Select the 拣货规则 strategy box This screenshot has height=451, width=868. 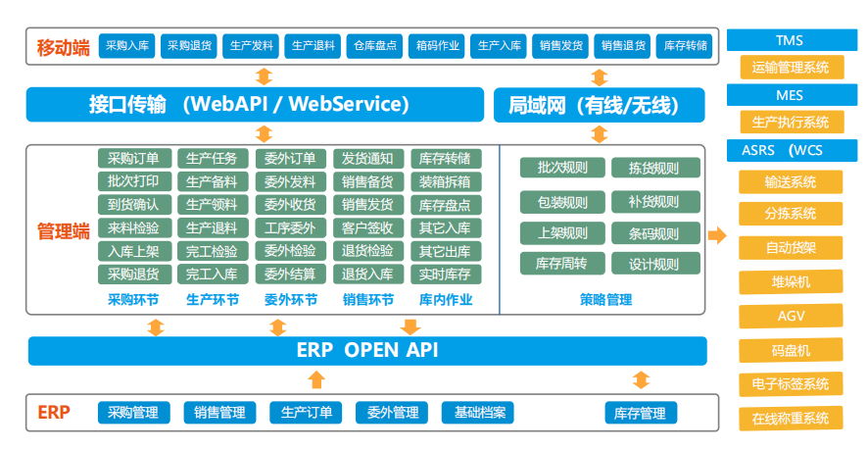click(x=654, y=169)
